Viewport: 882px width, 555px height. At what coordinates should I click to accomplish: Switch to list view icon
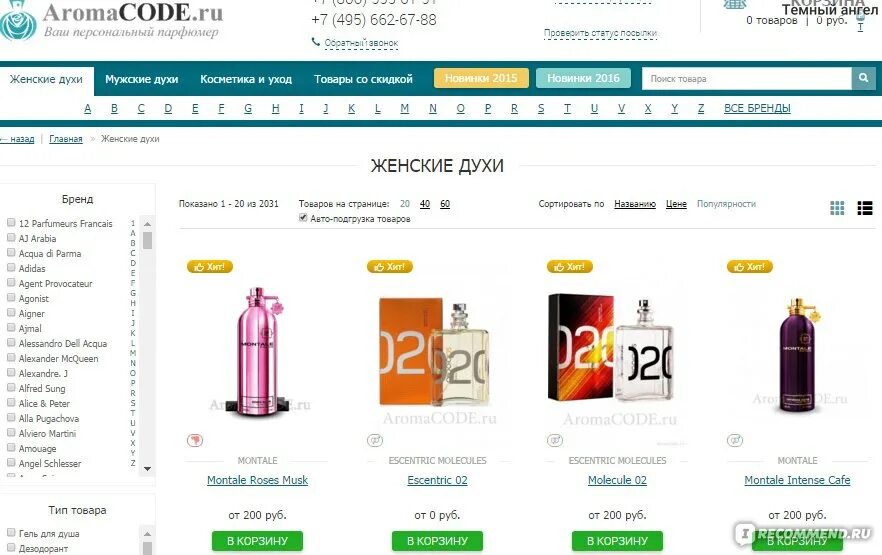point(865,208)
